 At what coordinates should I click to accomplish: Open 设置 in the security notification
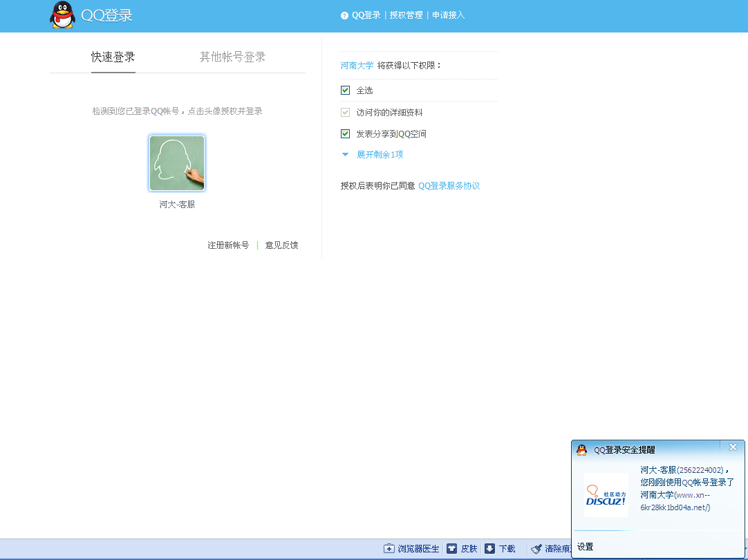point(586,547)
